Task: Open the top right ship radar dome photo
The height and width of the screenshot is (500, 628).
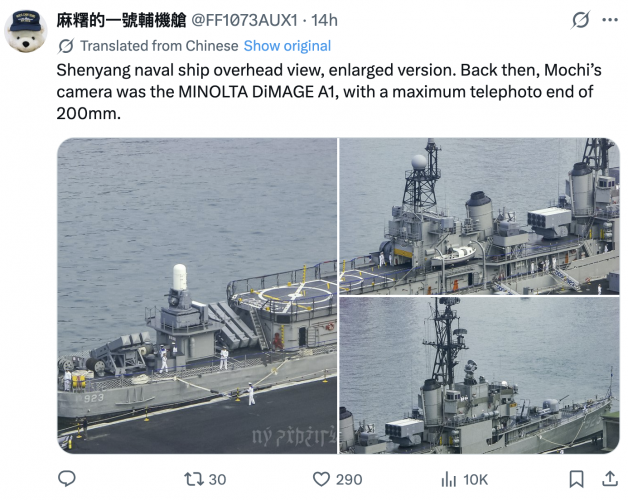Action: click(479, 216)
